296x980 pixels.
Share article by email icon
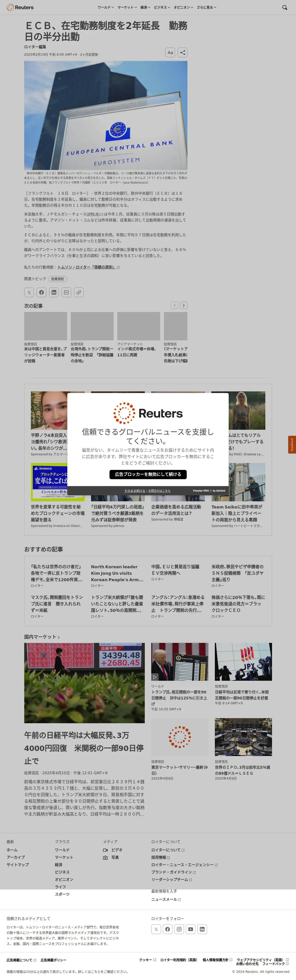click(66, 292)
